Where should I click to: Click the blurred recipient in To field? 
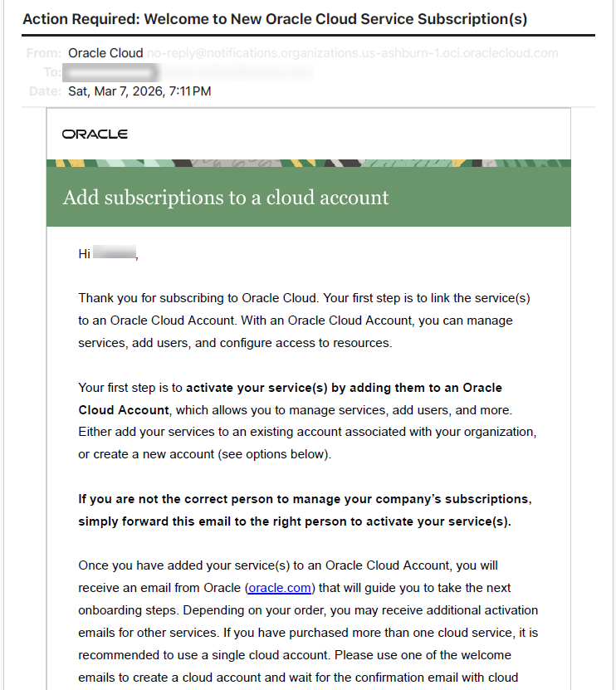[x=188, y=72]
